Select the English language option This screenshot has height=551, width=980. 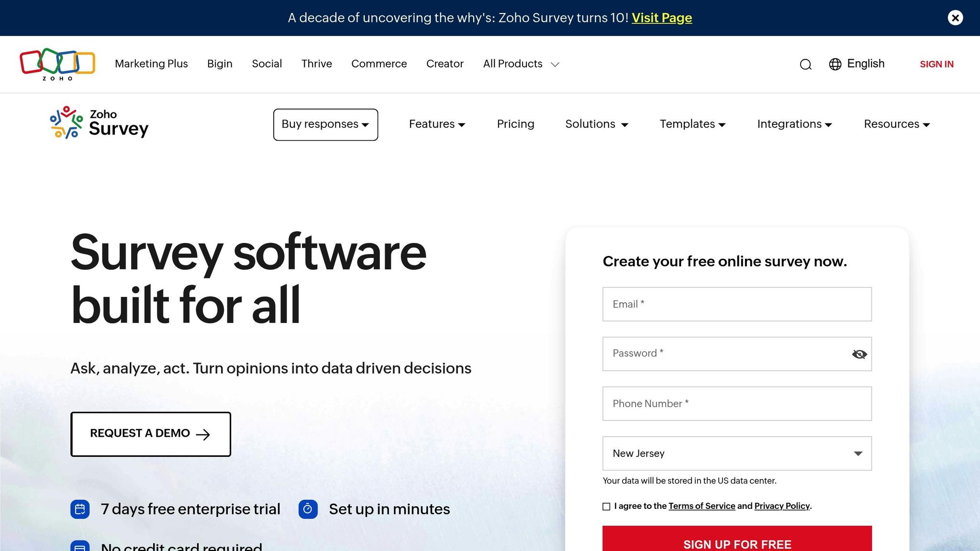click(866, 64)
